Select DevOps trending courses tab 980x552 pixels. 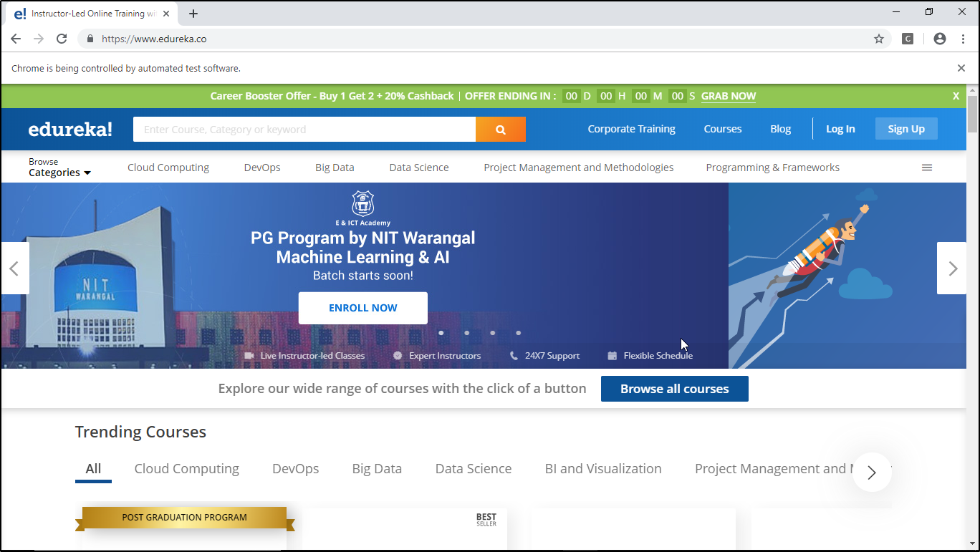[x=295, y=469]
